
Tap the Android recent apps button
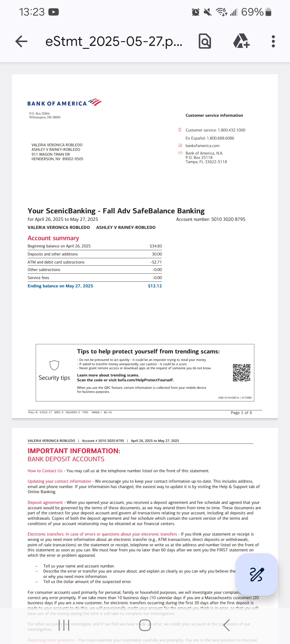coord(64,625)
